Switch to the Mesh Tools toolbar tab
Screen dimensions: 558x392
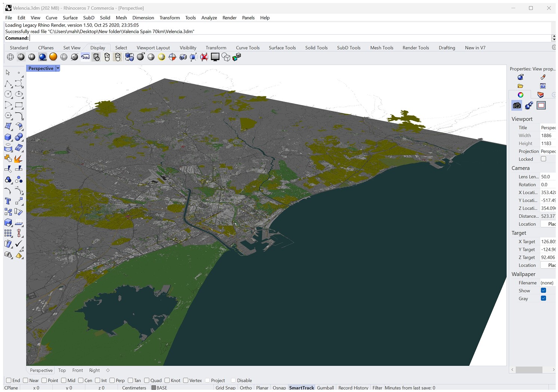[x=381, y=48]
